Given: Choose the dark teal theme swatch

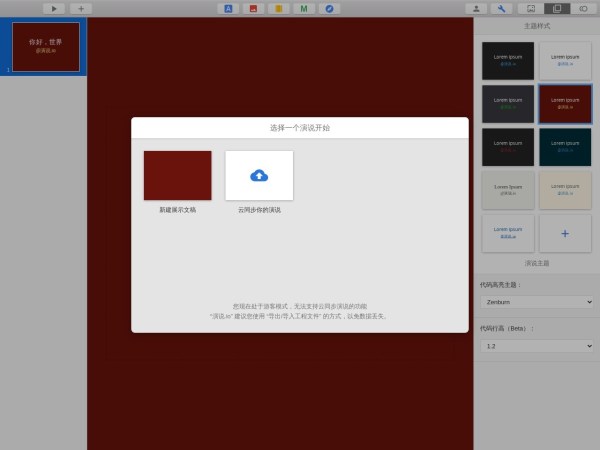Looking at the screenshot, I should click(x=565, y=147).
